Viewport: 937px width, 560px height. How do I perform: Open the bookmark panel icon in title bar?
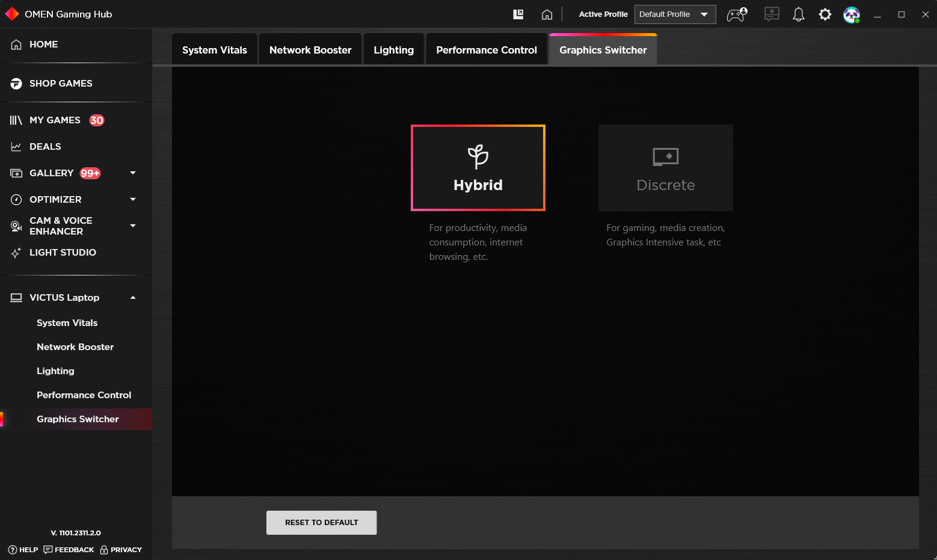click(518, 14)
